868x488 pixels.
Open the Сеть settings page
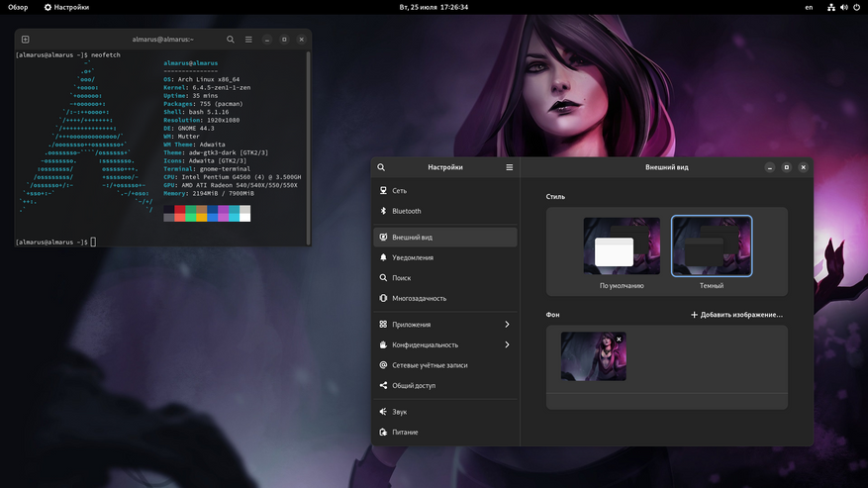click(x=445, y=190)
